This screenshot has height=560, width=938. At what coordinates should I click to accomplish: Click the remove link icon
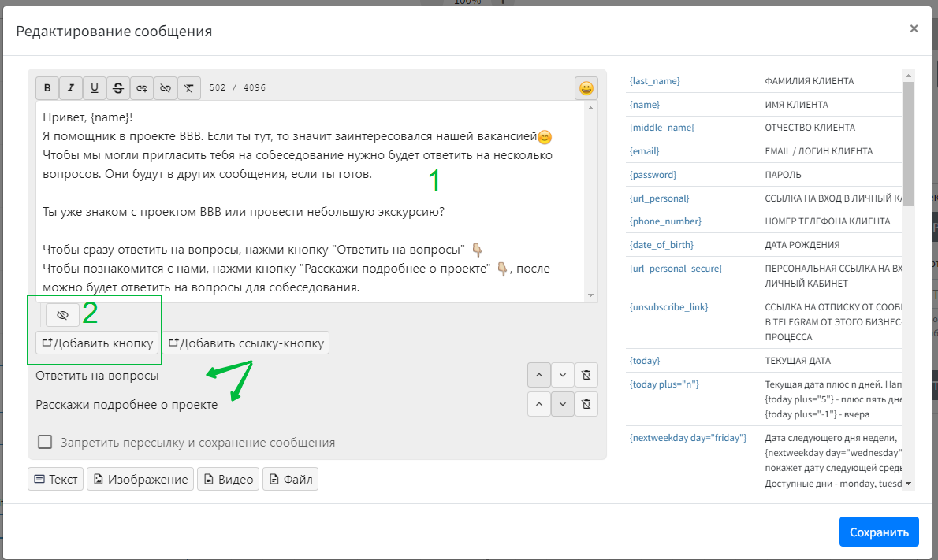coord(166,88)
